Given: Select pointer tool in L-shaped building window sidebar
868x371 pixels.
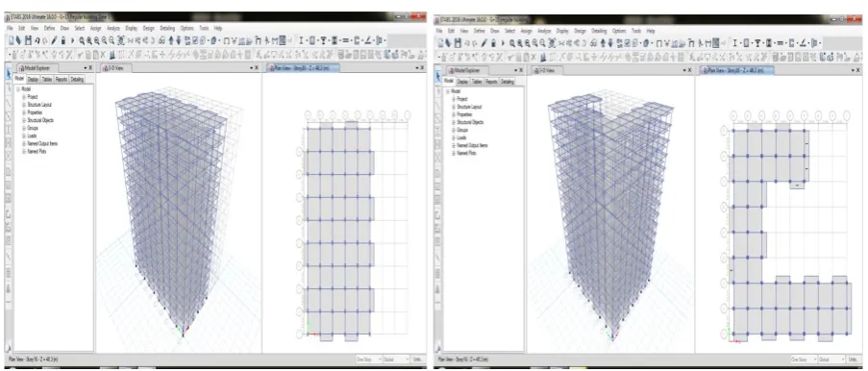Looking at the screenshot, I should pyautogui.click(x=438, y=77).
